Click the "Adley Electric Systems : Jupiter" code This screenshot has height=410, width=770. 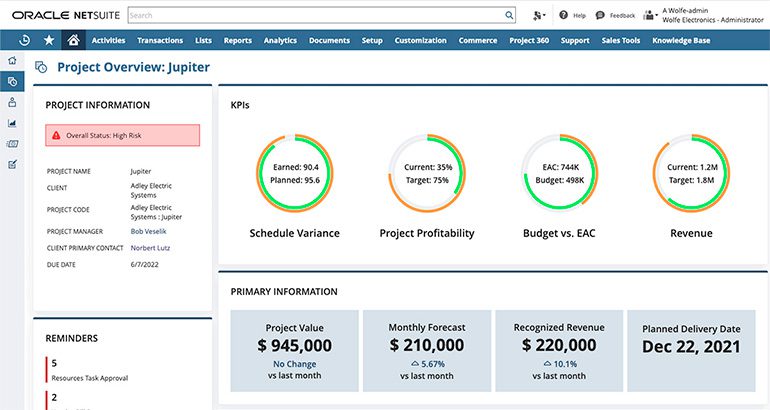pyautogui.click(x=156, y=212)
